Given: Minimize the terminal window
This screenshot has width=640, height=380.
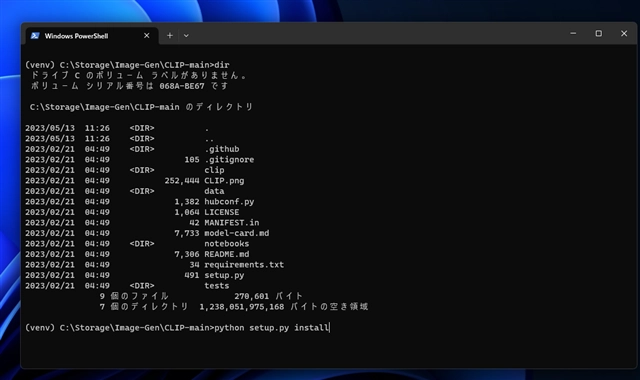Looking at the screenshot, I should [573, 33].
